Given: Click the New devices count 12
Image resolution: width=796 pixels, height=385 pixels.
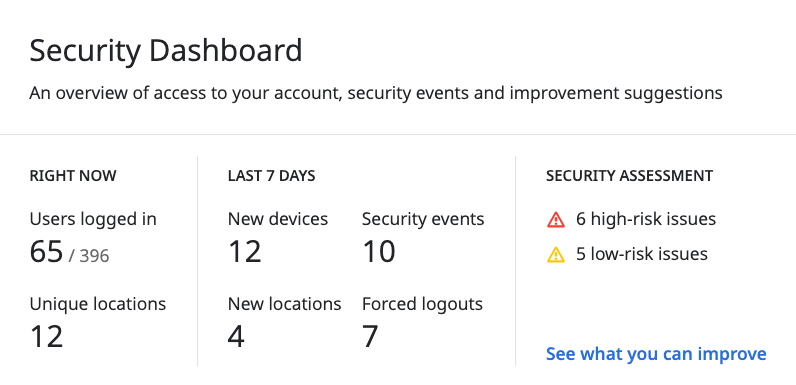Looking at the screenshot, I should pyautogui.click(x=245, y=251).
